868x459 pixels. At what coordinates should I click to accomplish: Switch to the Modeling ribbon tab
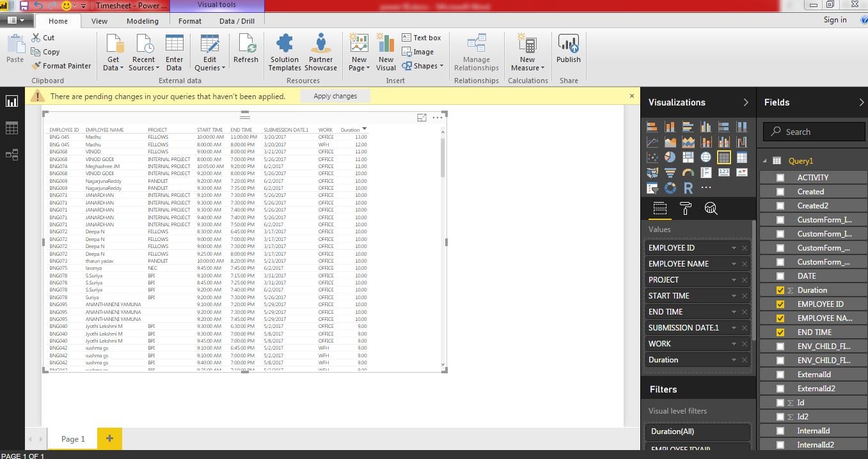(142, 20)
